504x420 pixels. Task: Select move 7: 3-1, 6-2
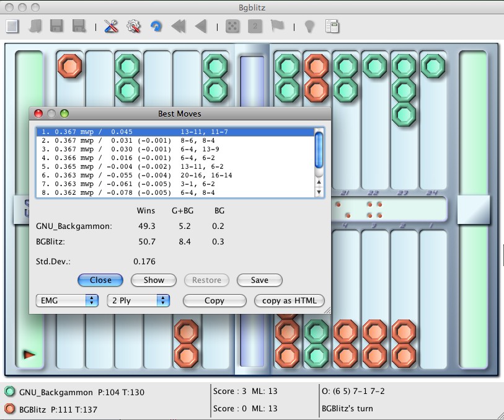175,184
